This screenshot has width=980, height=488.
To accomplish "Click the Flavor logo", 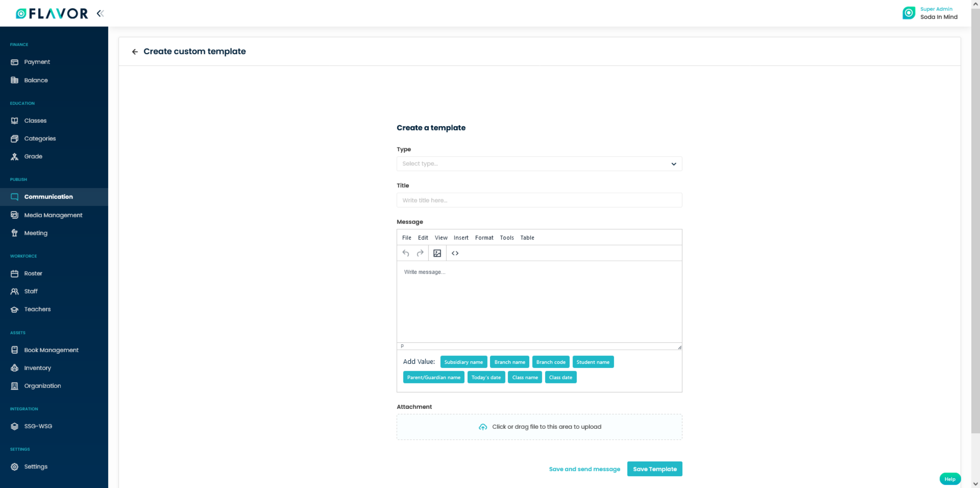I will tap(52, 13).
